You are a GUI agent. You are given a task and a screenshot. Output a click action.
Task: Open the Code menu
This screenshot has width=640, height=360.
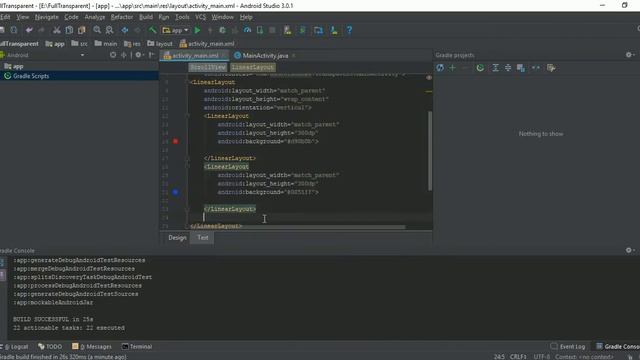pyautogui.click(x=71, y=17)
